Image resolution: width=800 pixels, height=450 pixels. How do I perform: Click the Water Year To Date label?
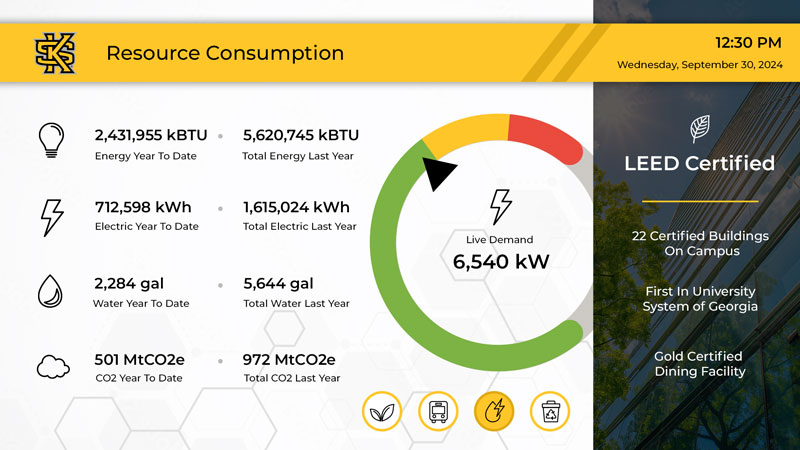coord(141,304)
